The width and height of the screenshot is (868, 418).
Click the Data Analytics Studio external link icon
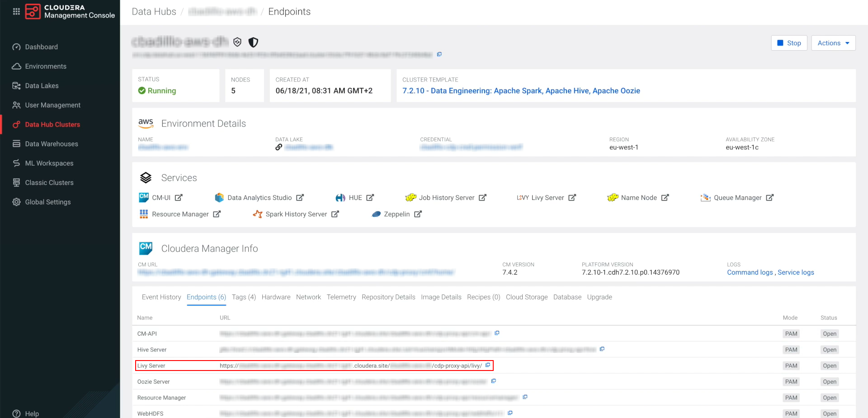300,198
